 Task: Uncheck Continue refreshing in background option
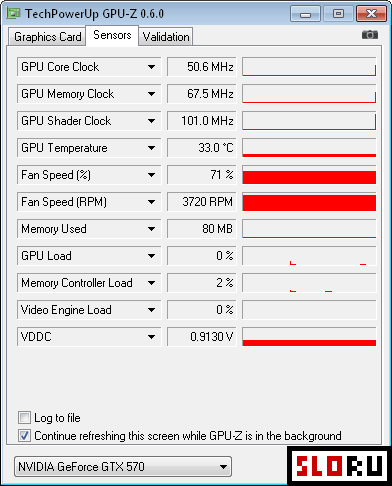24,436
